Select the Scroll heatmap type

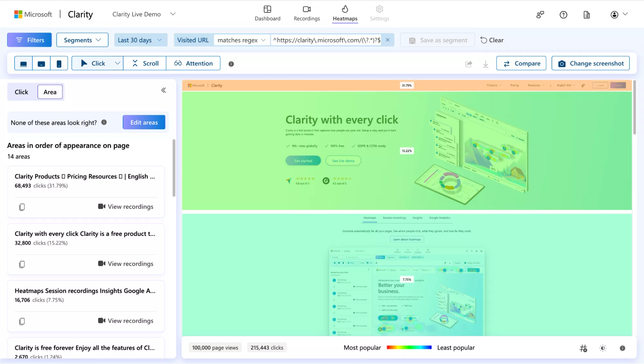[x=145, y=64]
